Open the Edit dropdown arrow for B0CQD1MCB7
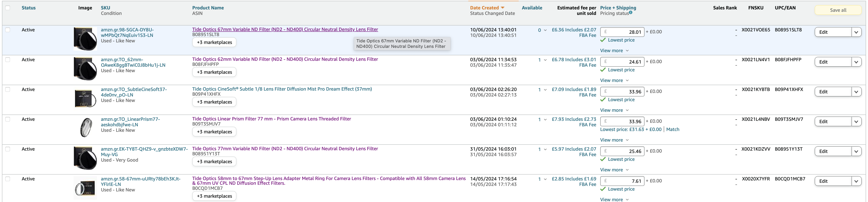 pos(856,181)
